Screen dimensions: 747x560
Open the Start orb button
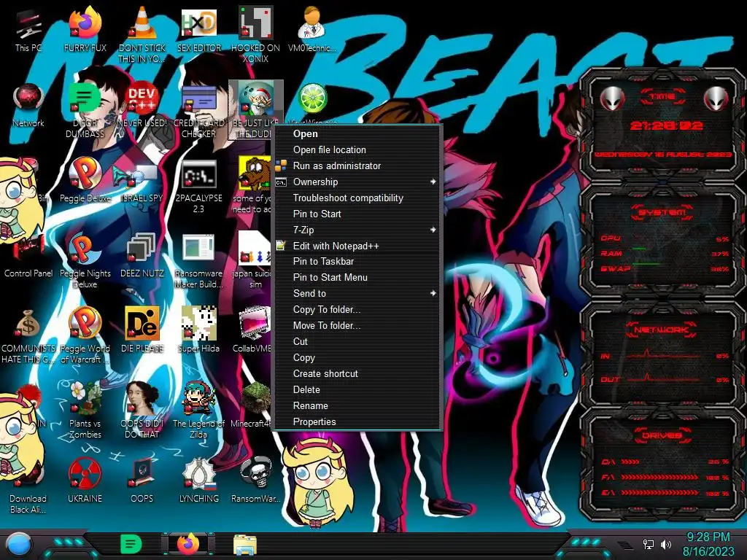(19, 545)
